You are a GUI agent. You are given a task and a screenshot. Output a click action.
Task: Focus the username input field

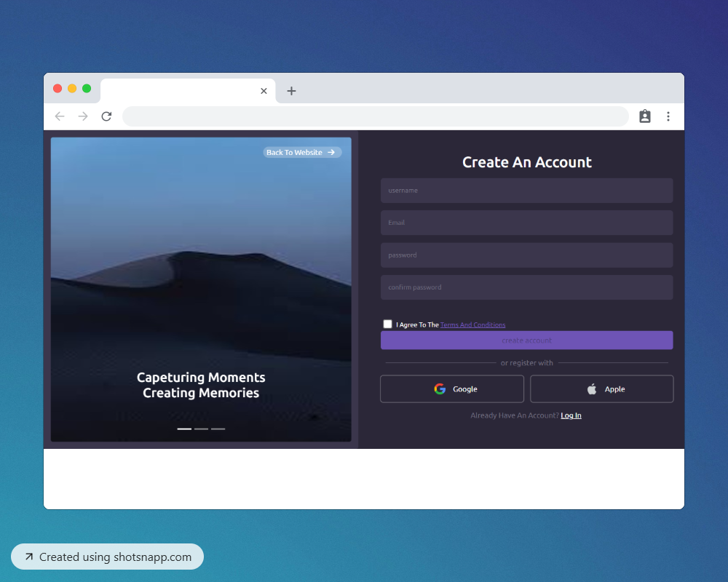coord(526,191)
